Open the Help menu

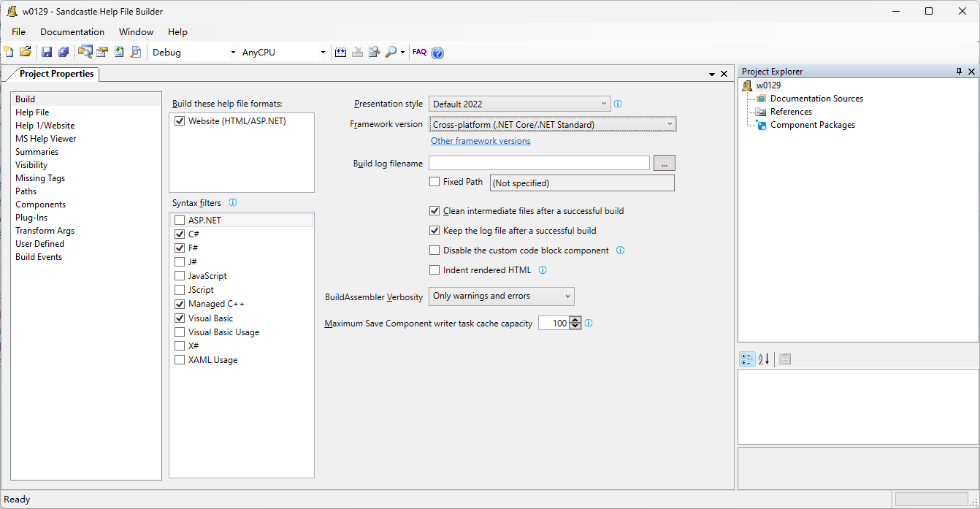click(x=177, y=31)
